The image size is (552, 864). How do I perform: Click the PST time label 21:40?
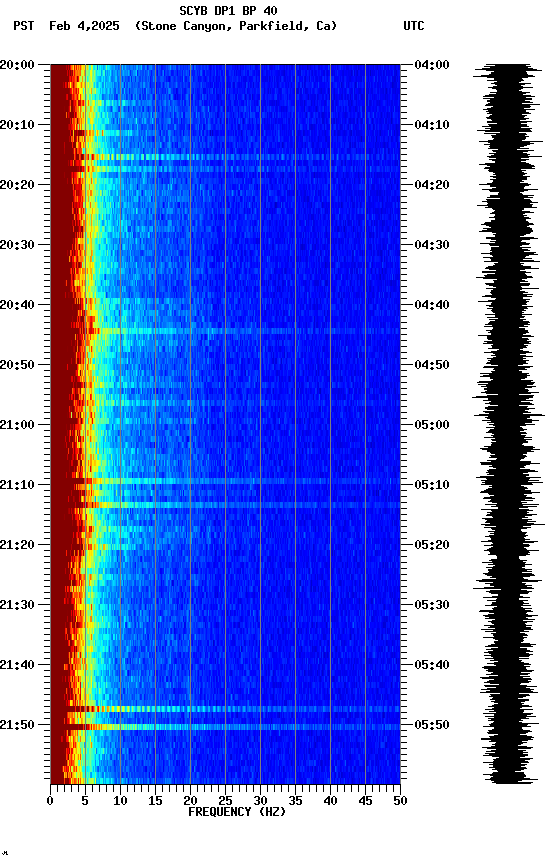[x=17, y=665]
